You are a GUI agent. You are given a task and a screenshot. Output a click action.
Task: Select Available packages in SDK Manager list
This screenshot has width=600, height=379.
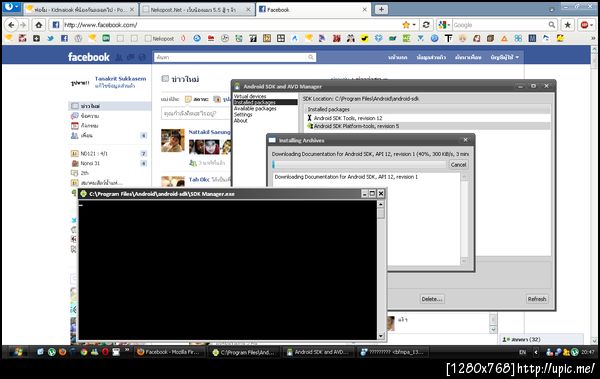[255, 108]
